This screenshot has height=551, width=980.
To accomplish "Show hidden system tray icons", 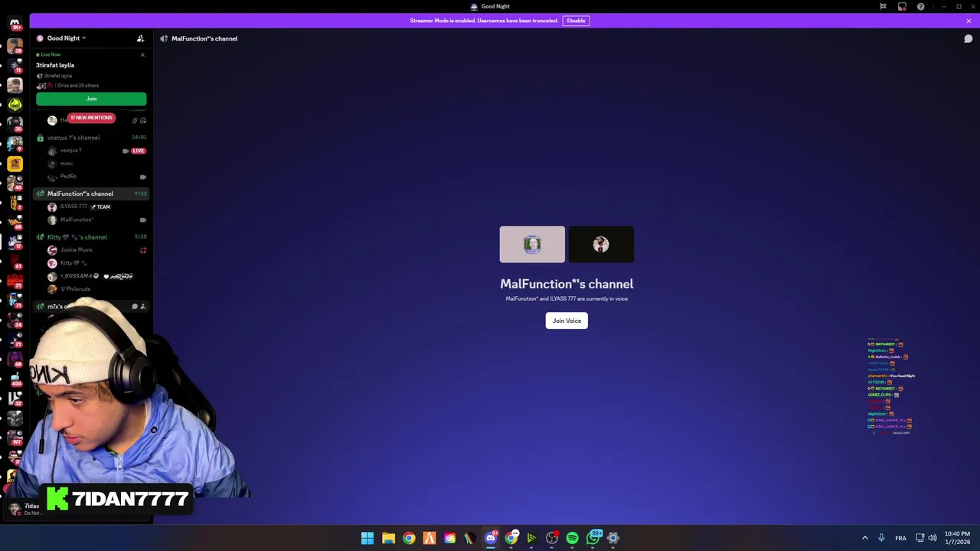I will pos(865,538).
